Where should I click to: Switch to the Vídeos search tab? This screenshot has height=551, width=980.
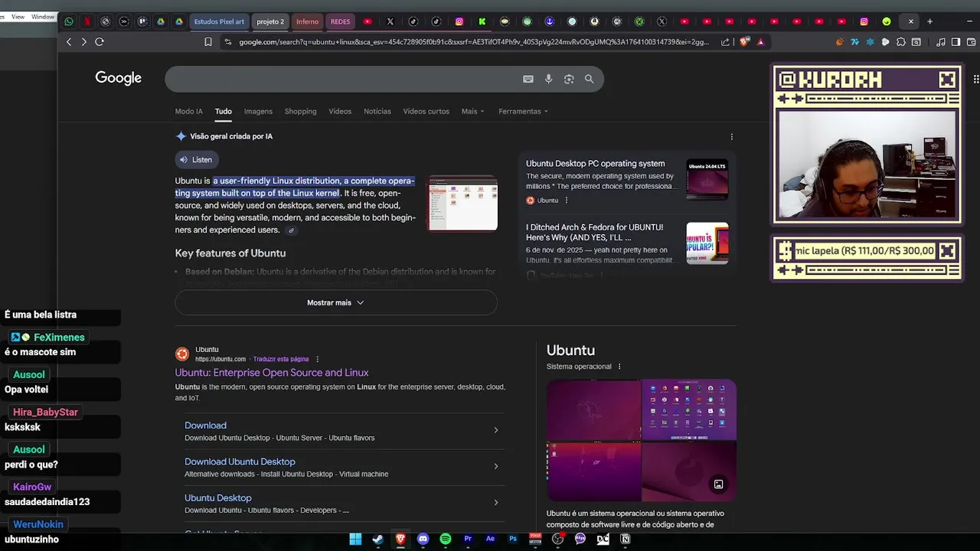(340, 112)
